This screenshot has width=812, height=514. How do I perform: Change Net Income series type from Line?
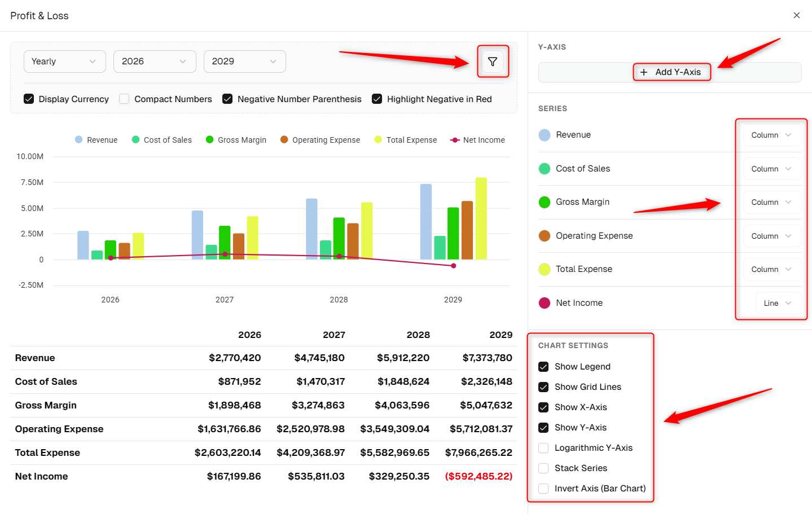[778, 303]
